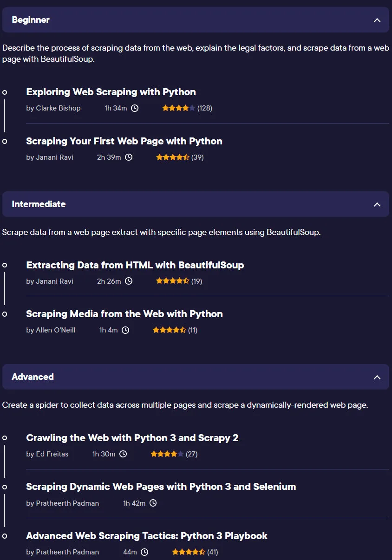Viewport: 392px width, 560px height.
Task: Click star rating with 41 reviews
Action: pos(189,552)
